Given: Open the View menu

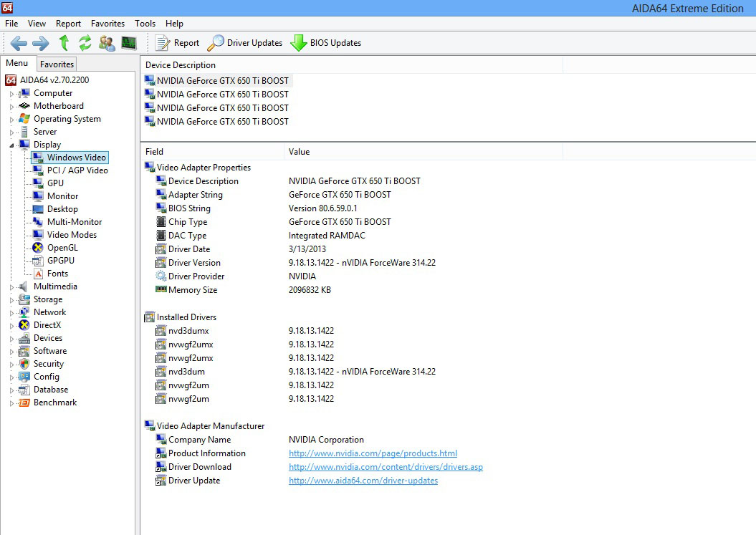Looking at the screenshot, I should 37,23.
